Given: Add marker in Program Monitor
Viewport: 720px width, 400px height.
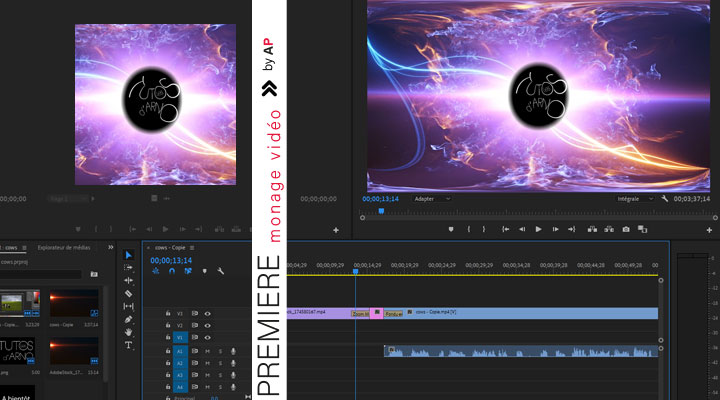Looking at the screenshot, I should point(451,229).
